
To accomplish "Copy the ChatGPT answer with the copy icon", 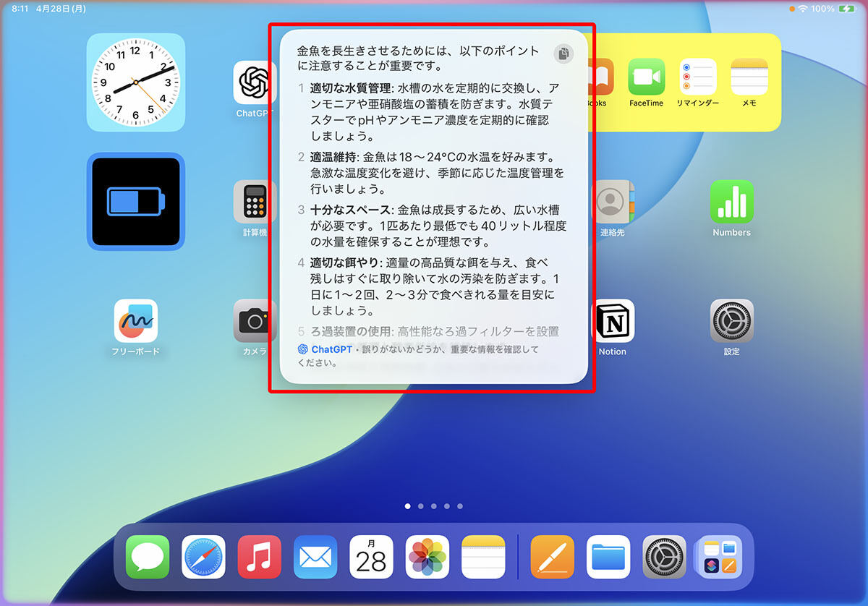I will 563,54.
